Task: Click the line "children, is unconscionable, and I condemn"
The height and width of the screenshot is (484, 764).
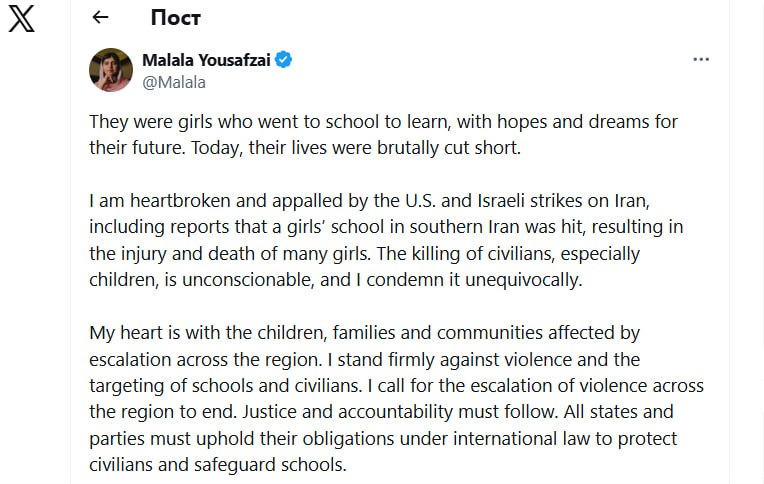Action: 336,280
